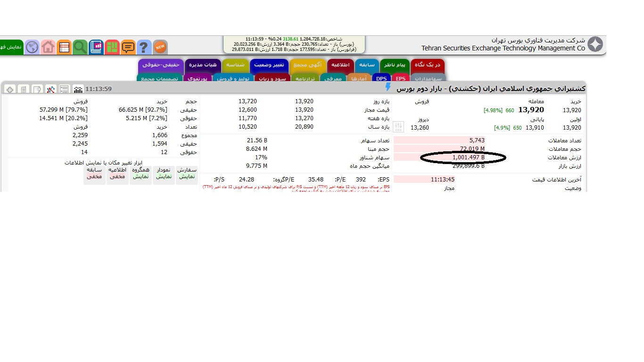The image size is (644, 362).
Task: Click share count value 21.56 B
Action: pos(257,140)
